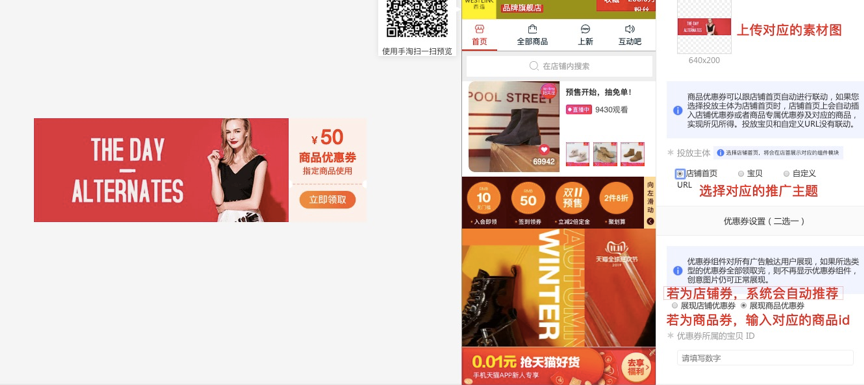The height and width of the screenshot is (385, 864).
Task: Select the 自定义 radio button
Action: point(786,173)
